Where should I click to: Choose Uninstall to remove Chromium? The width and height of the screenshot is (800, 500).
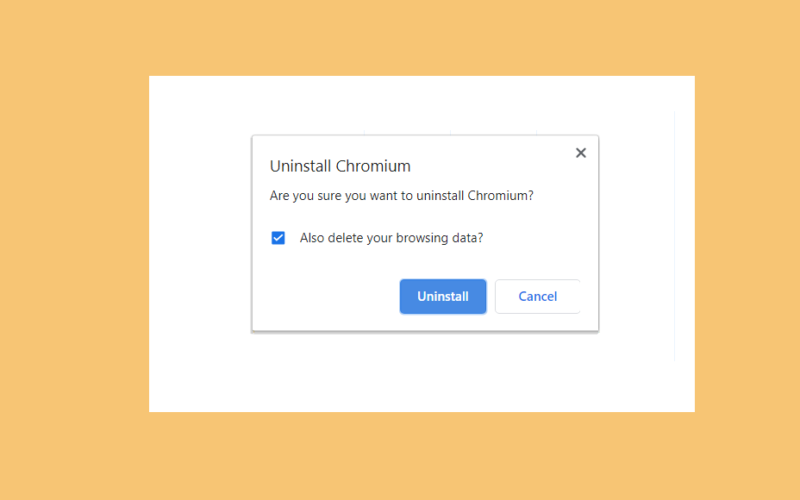click(x=443, y=296)
